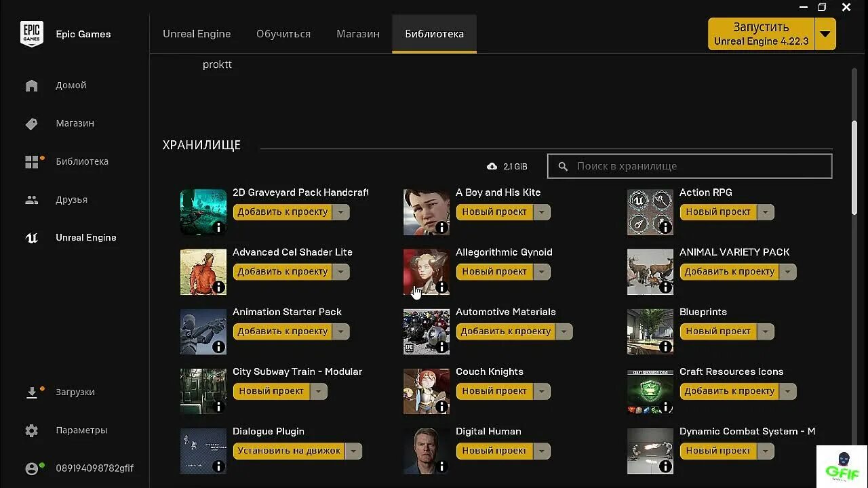Image resolution: width=868 pixels, height=488 pixels.
Task: Open the Библиотека grid icon in sidebar
Action: tap(32, 161)
